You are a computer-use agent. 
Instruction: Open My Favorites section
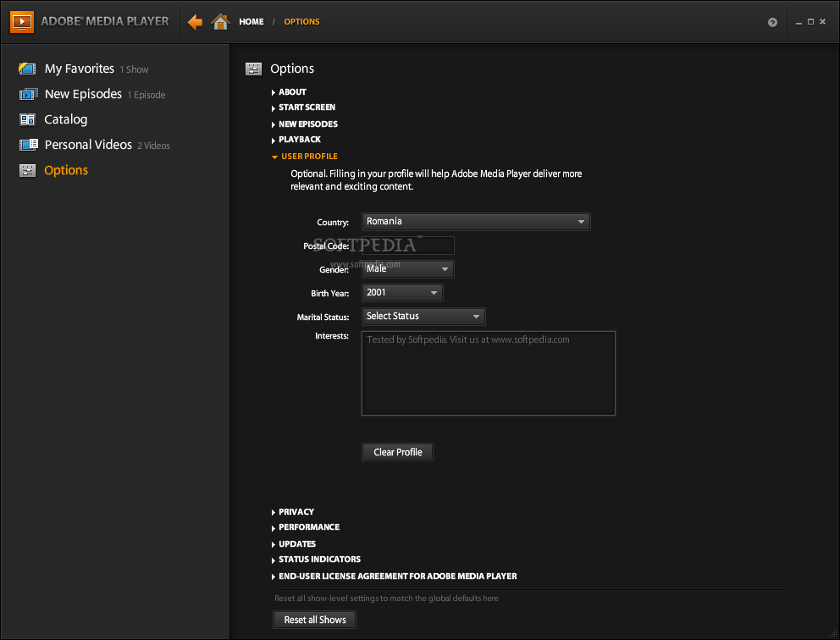[x=80, y=69]
